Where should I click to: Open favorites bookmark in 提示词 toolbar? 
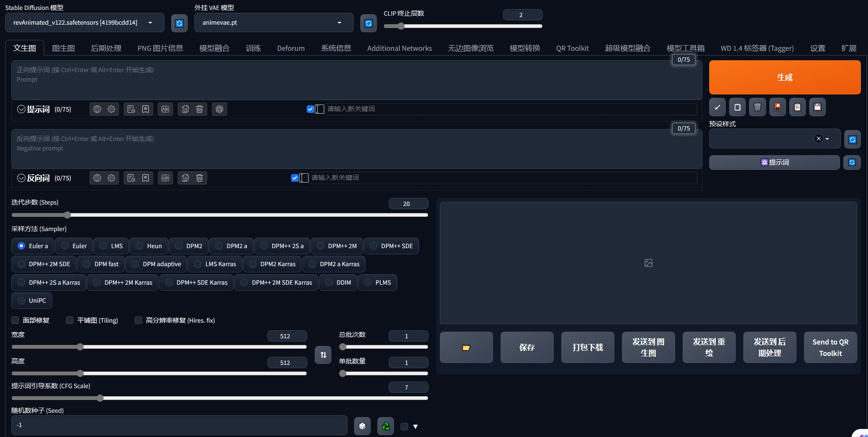[146, 109]
